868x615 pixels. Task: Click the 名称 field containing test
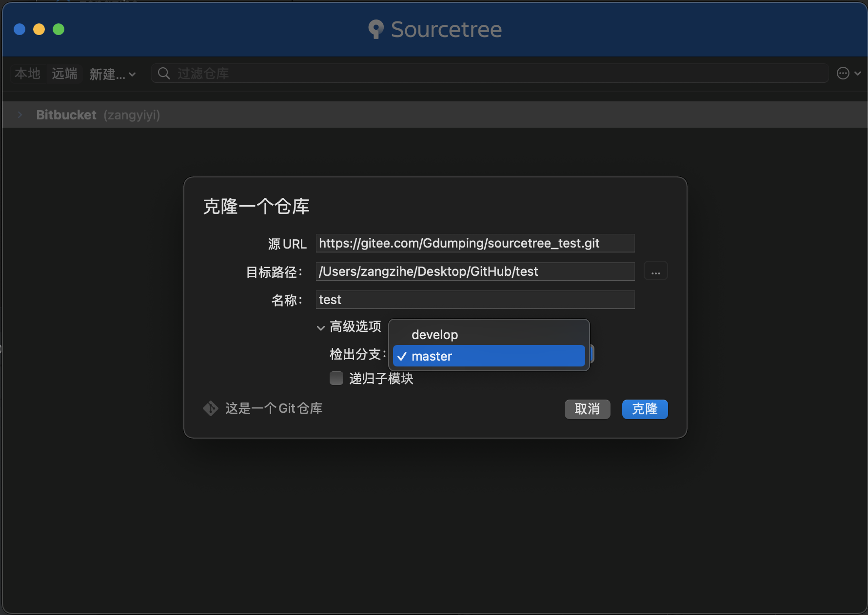[x=475, y=300]
